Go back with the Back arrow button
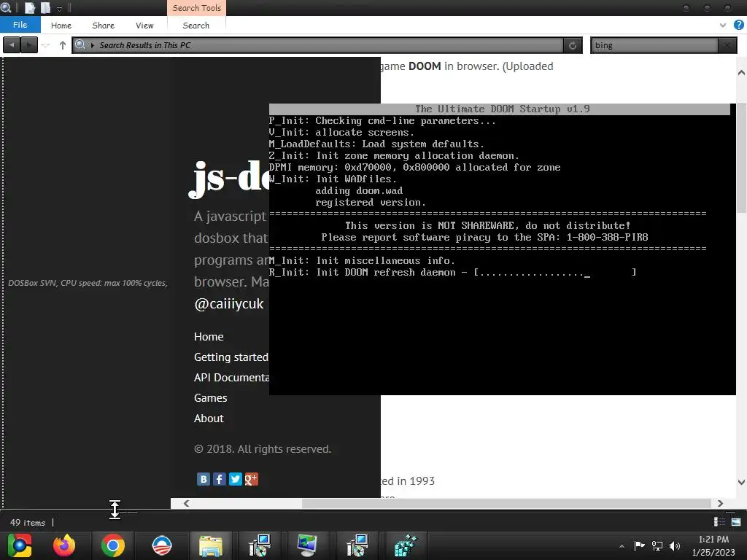This screenshot has height=560, width=747. [12, 45]
